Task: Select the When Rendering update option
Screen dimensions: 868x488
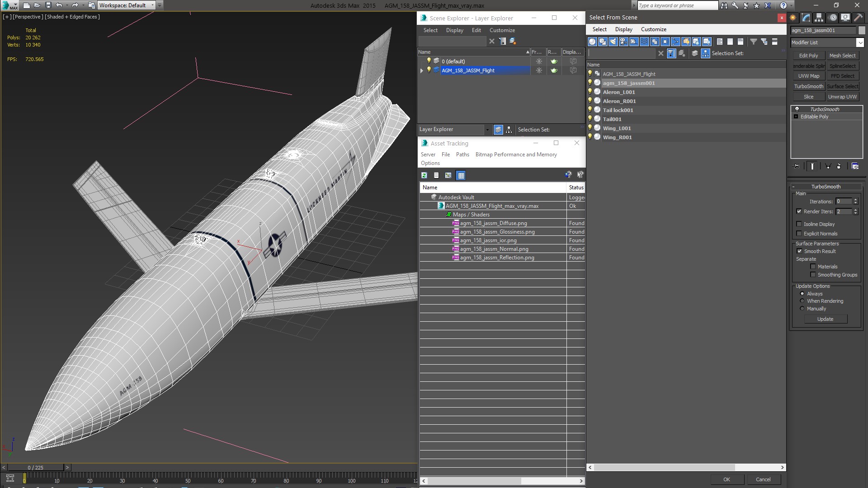Action: [x=802, y=301]
